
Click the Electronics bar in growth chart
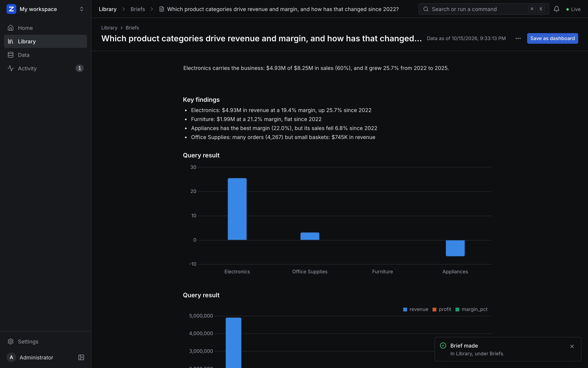tap(237, 209)
